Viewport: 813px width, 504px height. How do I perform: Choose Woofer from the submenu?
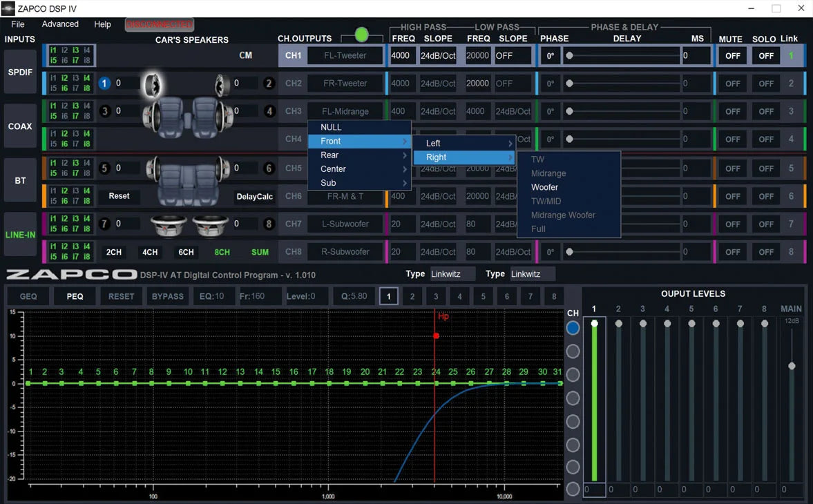pyautogui.click(x=544, y=187)
